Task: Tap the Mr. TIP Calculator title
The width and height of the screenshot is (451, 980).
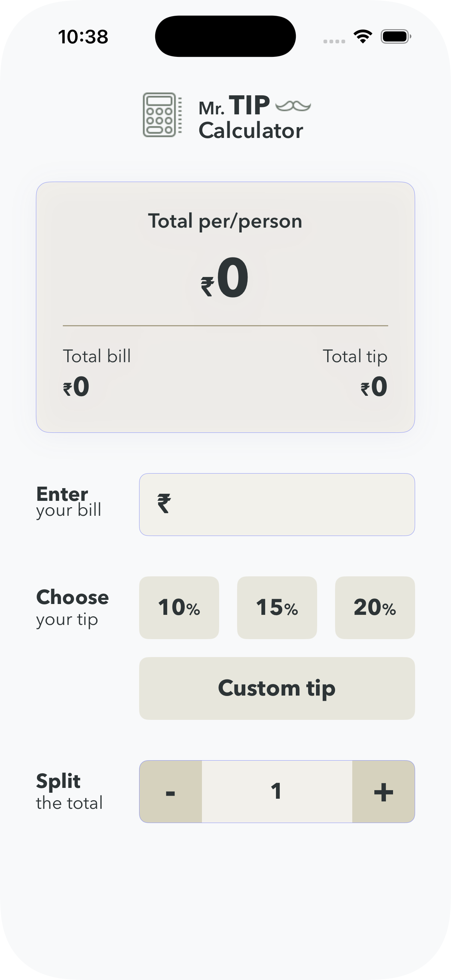Action: 251,118
